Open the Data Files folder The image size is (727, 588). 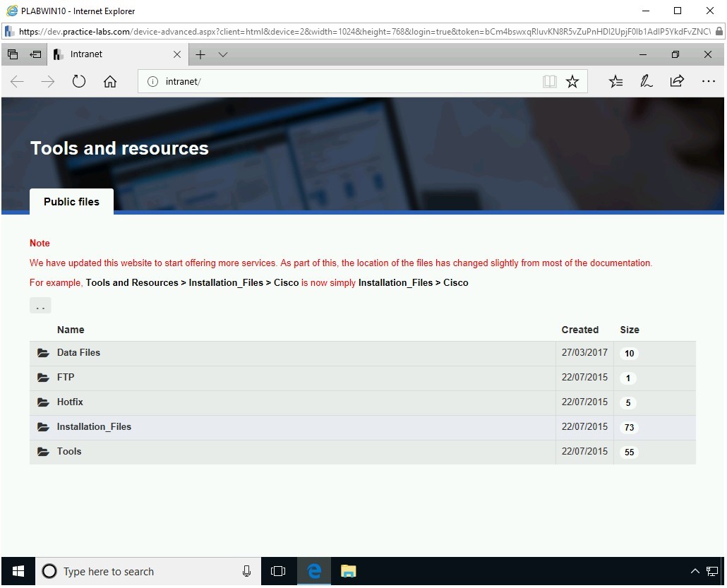(78, 352)
